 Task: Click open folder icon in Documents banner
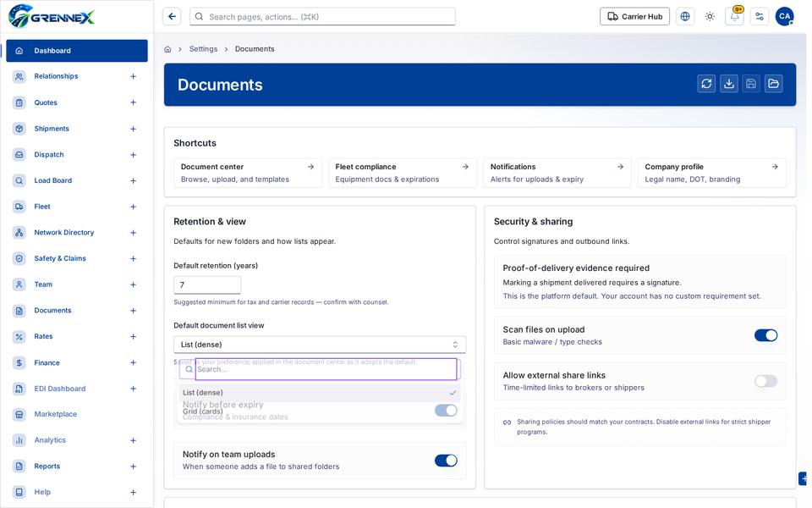(x=773, y=84)
